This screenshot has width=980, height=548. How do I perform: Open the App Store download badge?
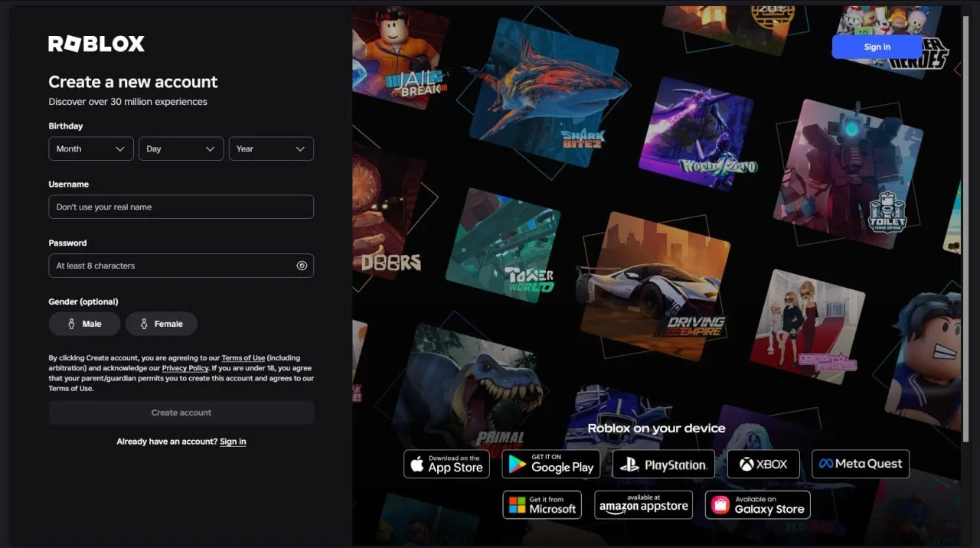446,464
